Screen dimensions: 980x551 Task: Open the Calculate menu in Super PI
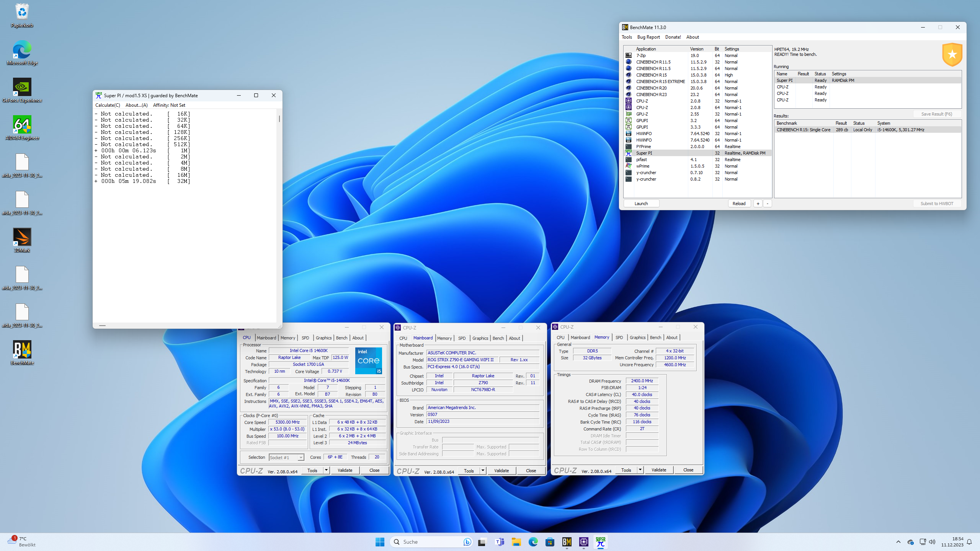click(x=107, y=105)
